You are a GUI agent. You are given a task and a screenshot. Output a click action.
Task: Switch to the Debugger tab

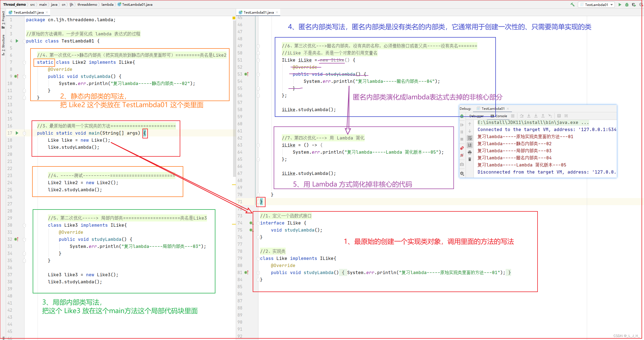(x=476, y=116)
